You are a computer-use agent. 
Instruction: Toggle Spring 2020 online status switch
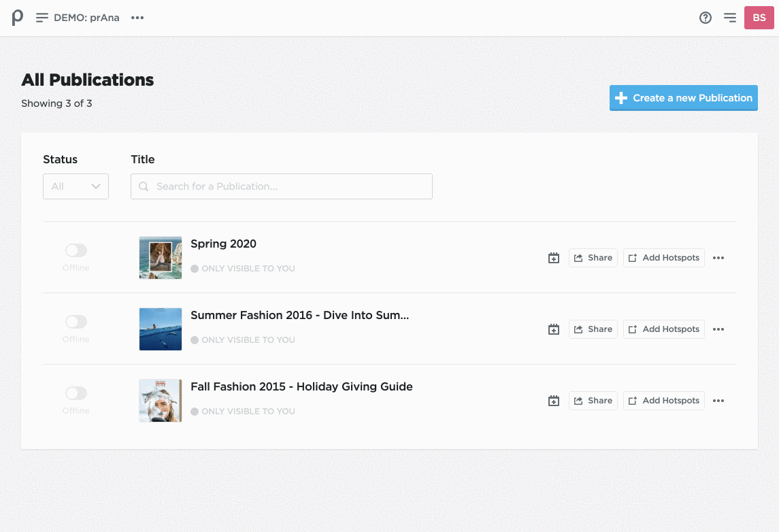coord(76,250)
